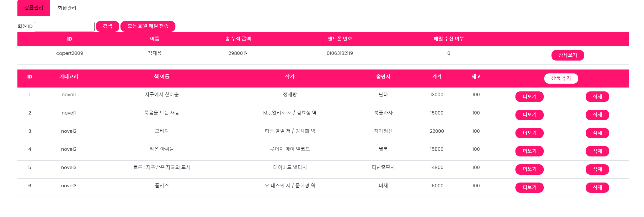Delete the book 지구에서 한아뿐
Screen dimensions: 644x217
coord(597,97)
